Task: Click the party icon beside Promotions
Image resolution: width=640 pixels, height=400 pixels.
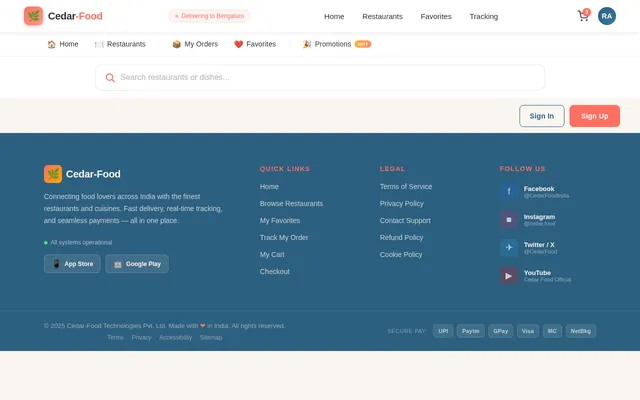Action: [x=307, y=44]
